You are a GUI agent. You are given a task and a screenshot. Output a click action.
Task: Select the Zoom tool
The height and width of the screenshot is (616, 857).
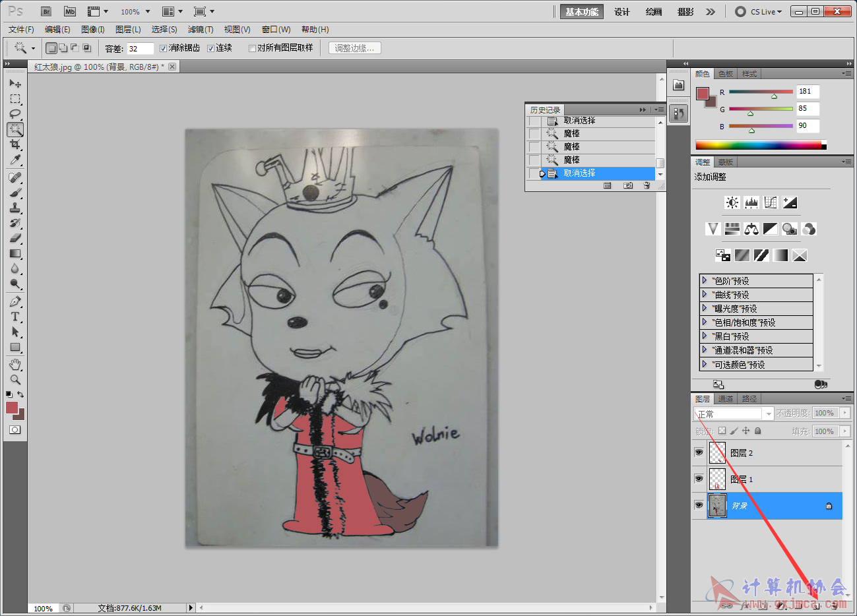(x=15, y=380)
